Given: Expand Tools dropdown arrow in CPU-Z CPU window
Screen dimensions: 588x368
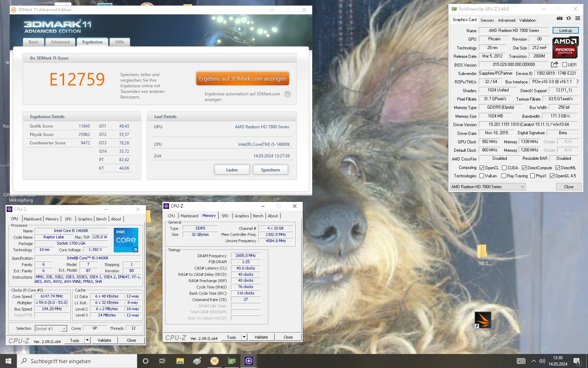Looking at the screenshot, I should tap(87, 340).
